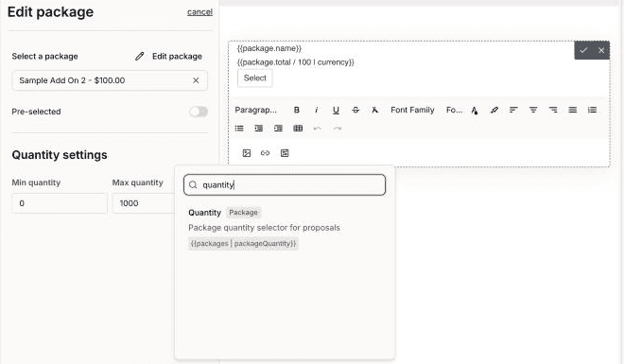Decrease indent of paragraph

coord(259,128)
